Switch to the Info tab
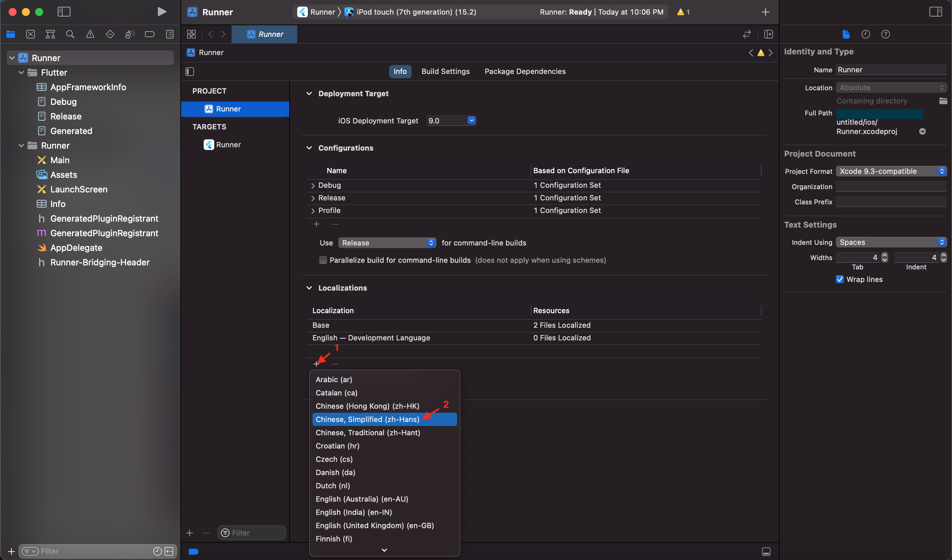 tap(400, 71)
